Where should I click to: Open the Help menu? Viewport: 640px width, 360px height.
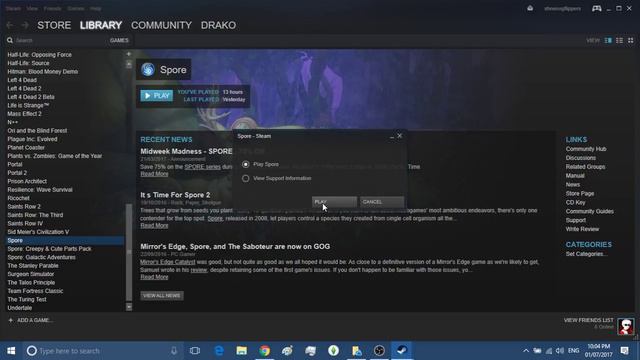click(96, 9)
